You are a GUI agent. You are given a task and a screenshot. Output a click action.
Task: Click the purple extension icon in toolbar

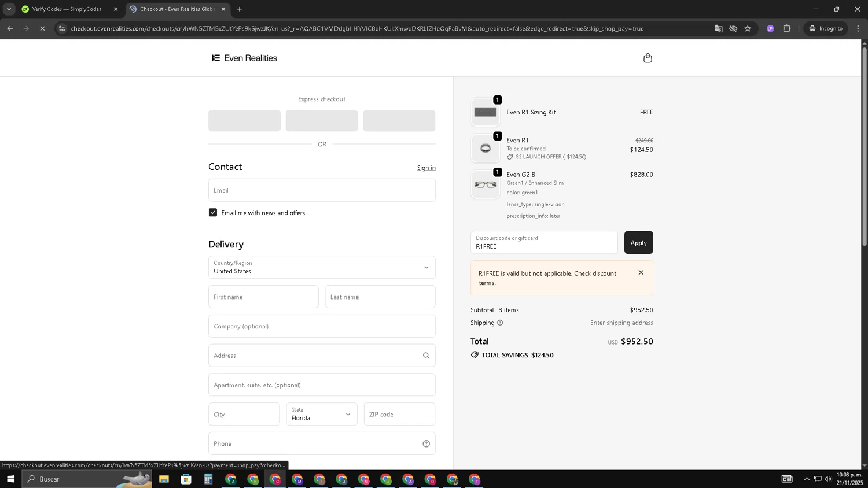[770, 28]
